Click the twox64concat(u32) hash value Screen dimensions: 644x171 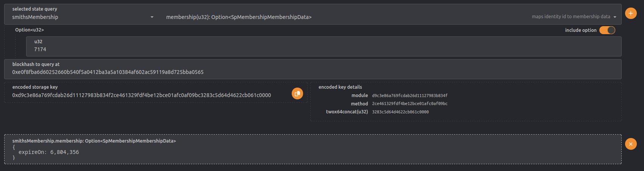tap(400, 112)
